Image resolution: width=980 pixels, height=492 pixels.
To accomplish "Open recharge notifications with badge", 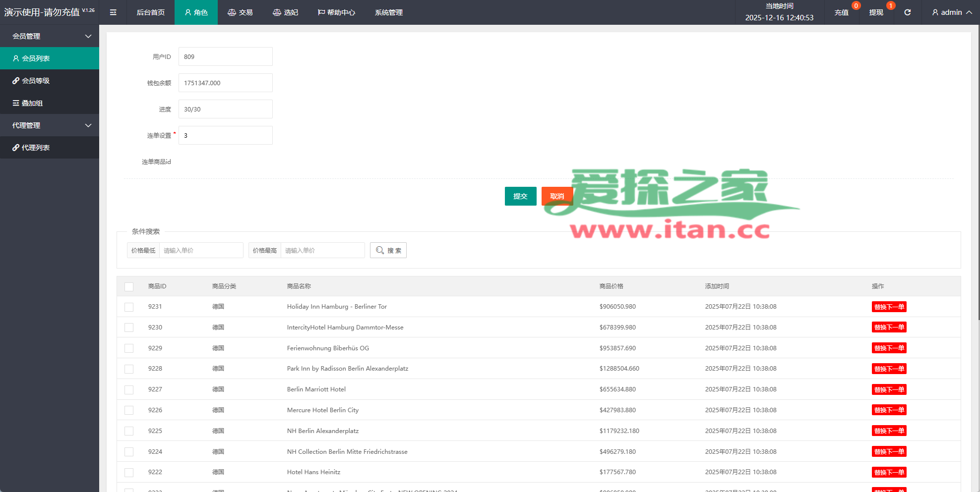I will (842, 12).
